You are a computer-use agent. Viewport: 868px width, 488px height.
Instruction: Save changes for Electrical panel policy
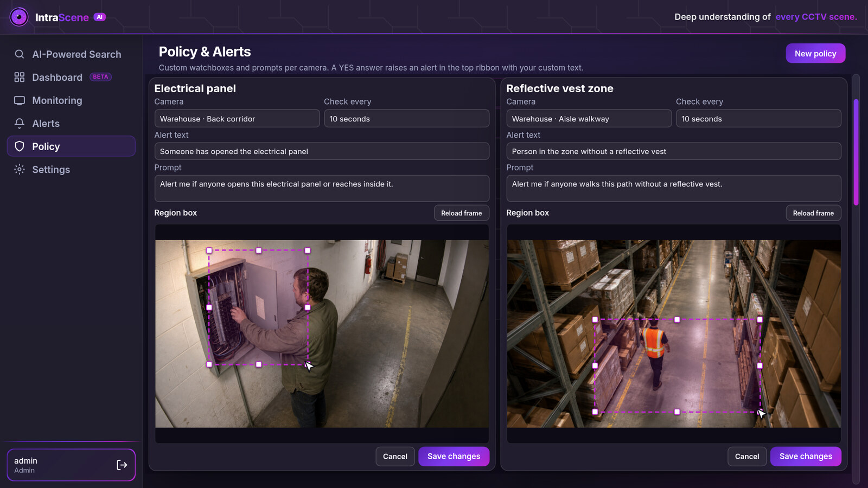(x=454, y=457)
